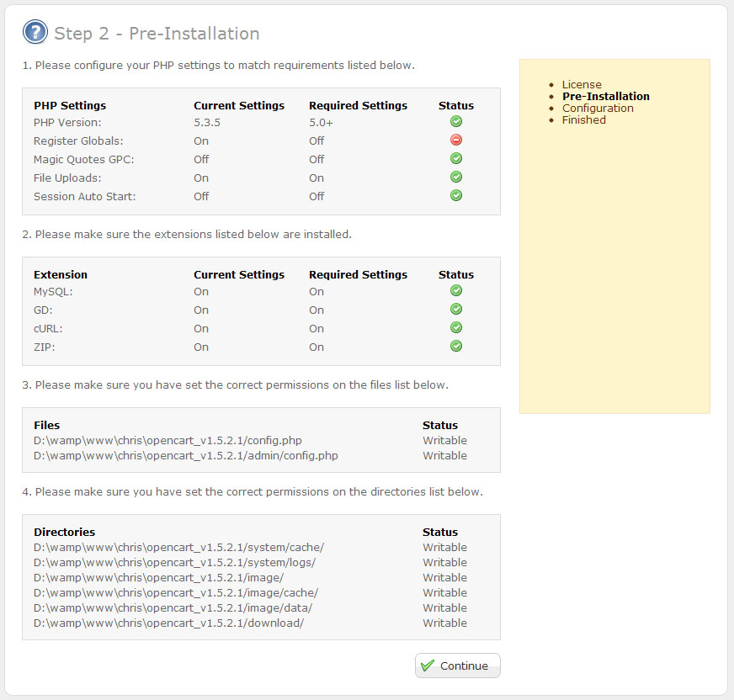Click the admin/config.php file path
734x700 pixels.
(185, 455)
